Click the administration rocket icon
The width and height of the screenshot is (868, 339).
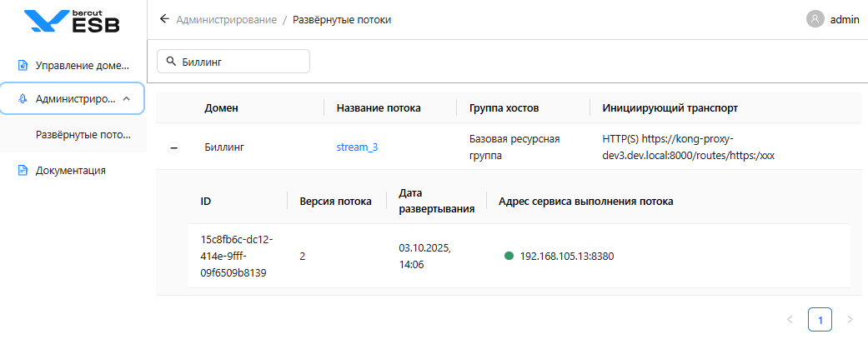tap(23, 98)
